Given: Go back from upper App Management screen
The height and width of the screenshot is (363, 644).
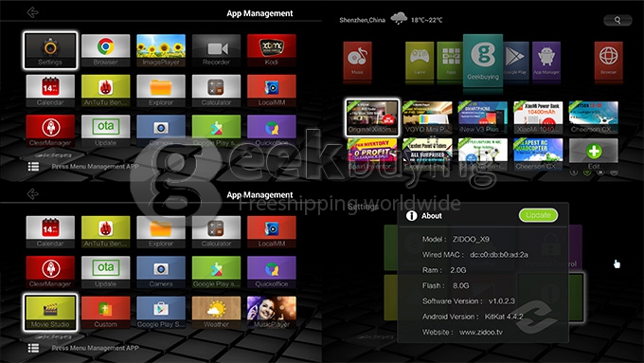Looking at the screenshot, I should pyautogui.click(x=32, y=12).
